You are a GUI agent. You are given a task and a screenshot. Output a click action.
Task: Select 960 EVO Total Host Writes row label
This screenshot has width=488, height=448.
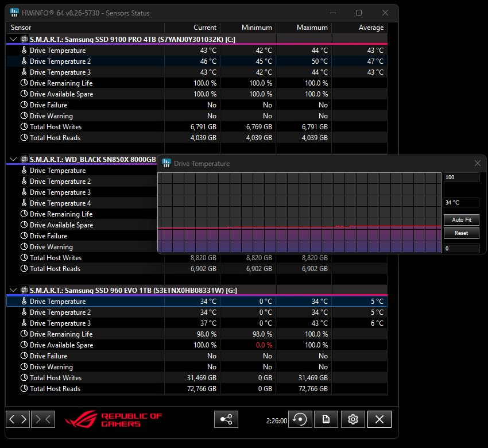tap(56, 377)
